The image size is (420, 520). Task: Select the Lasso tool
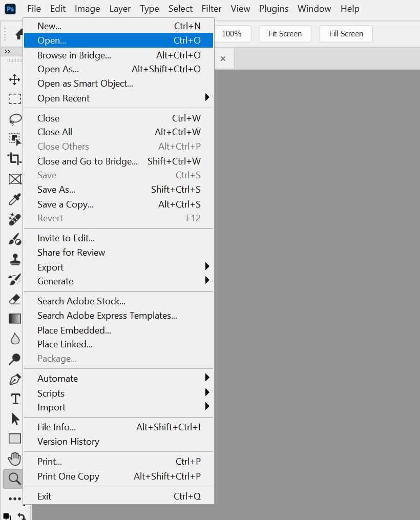pyautogui.click(x=14, y=119)
